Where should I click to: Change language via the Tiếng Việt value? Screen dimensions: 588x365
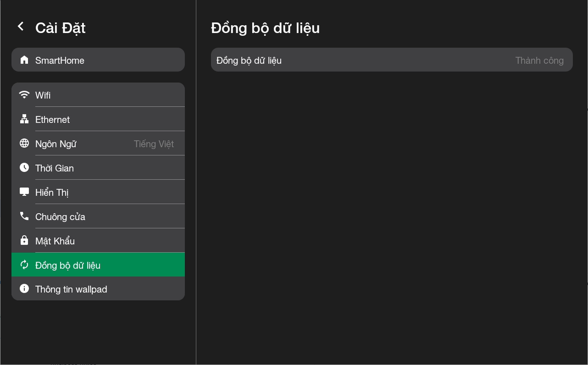point(153,144)
